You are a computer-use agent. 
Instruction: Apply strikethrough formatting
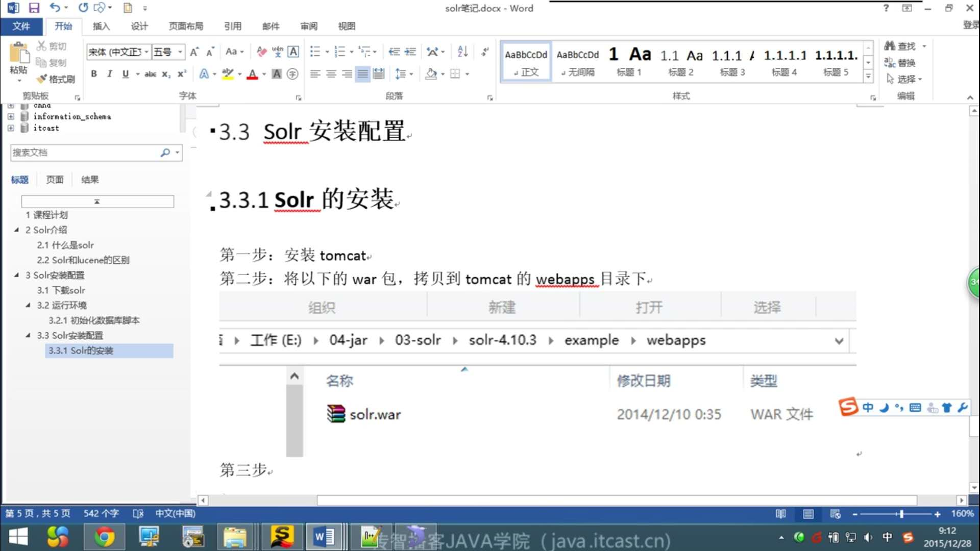[x=150, y=74]
